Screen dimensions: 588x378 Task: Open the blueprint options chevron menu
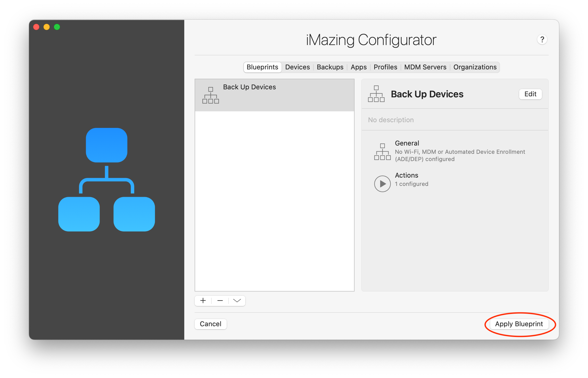pos(237,301)
